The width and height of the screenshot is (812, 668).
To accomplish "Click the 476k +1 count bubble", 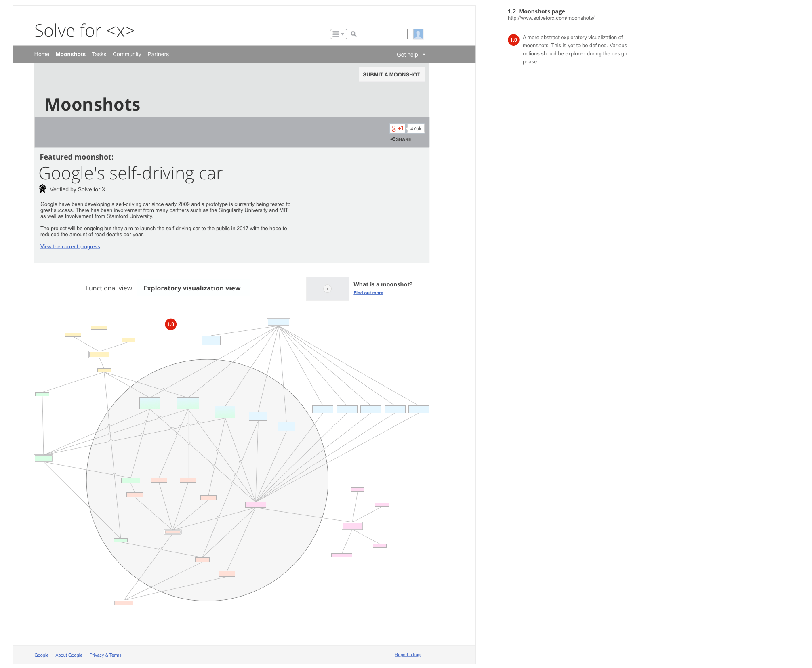I will point(416,129).
